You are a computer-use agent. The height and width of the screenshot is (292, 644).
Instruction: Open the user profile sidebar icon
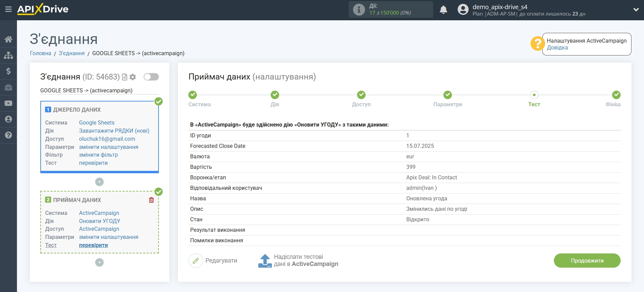[x=8, y=119]
